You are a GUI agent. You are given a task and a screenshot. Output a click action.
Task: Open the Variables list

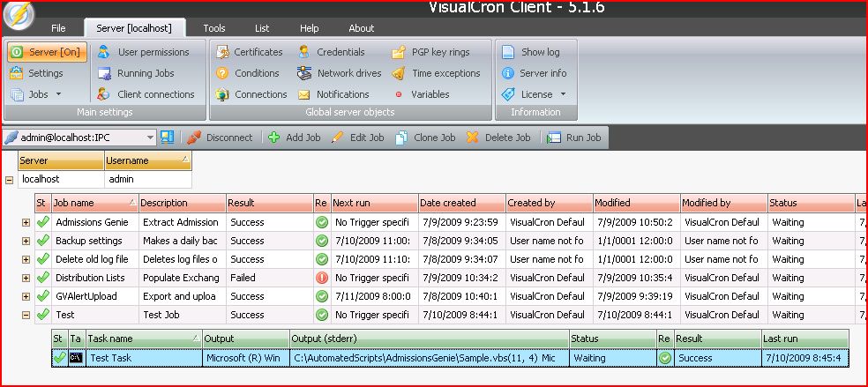(422, 94)
